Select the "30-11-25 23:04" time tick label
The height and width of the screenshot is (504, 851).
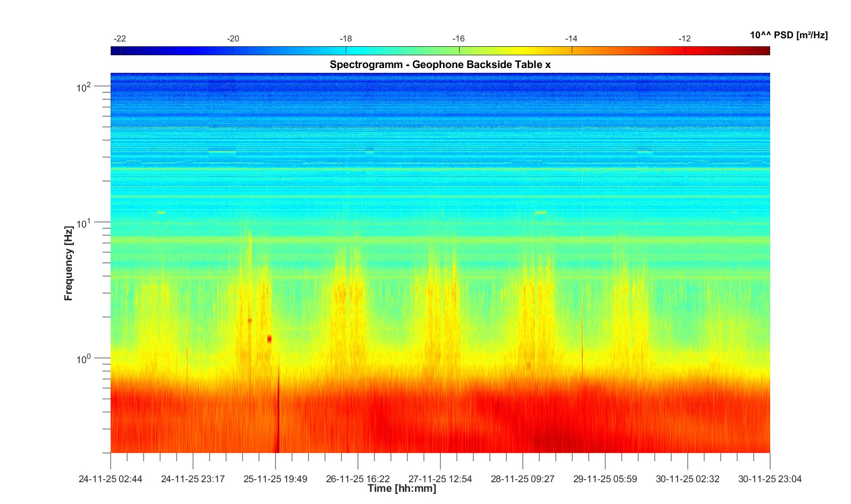point(770,479)
